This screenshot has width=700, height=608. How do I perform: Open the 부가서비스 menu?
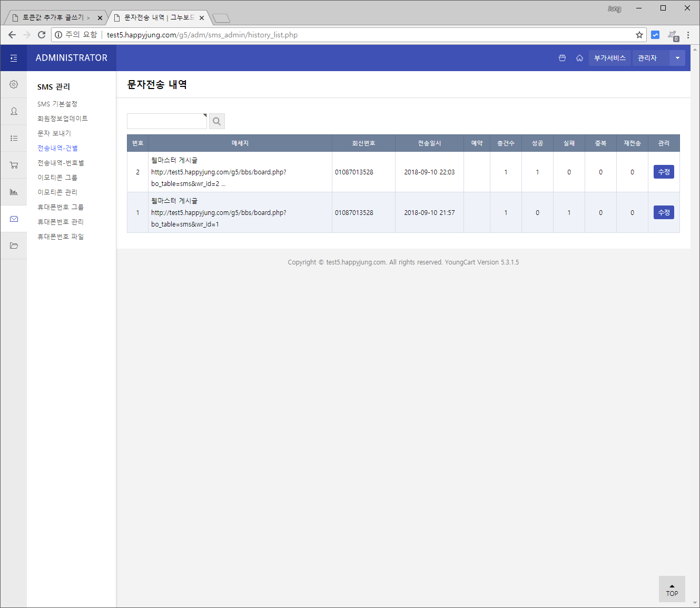pyautogui.click(x=609, y=58)
